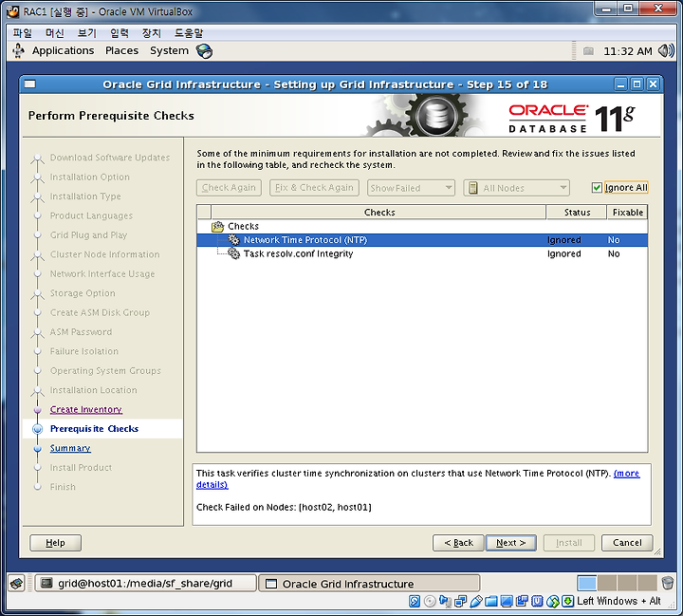Click the VirtualBox title bar app icon

(x=12, y=11)
